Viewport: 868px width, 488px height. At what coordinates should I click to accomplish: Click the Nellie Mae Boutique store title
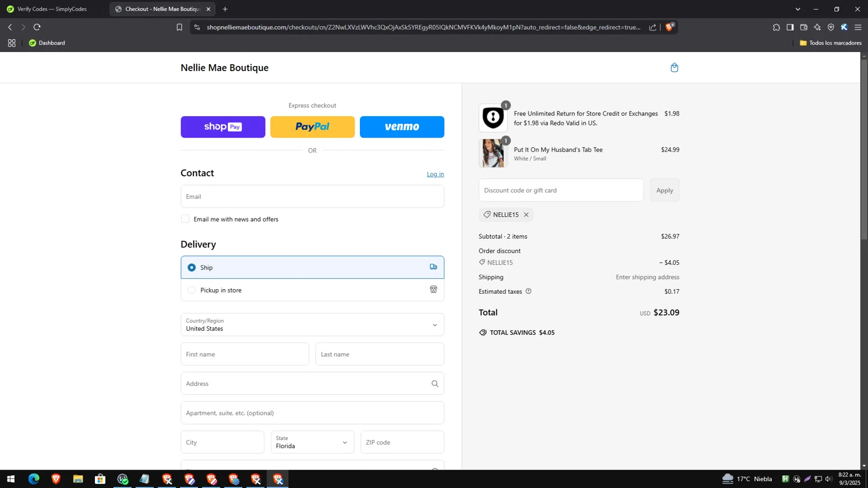click(x=225, y=68)
